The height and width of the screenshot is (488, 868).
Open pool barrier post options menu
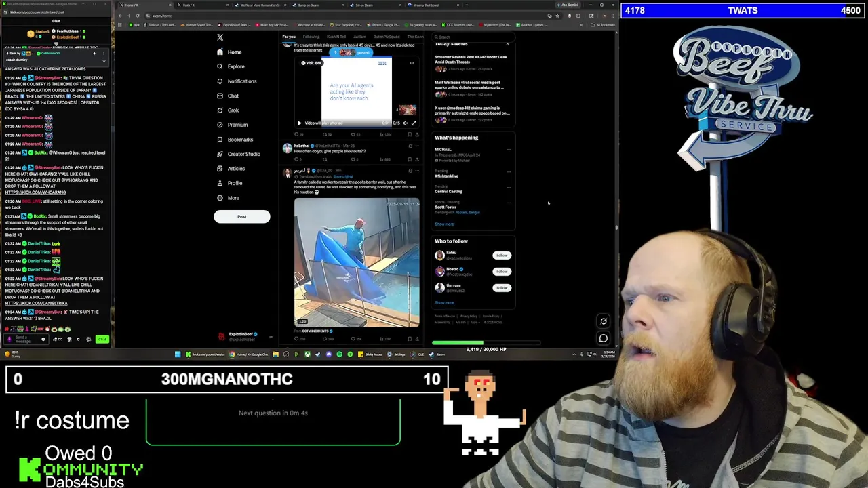(416, 170)
